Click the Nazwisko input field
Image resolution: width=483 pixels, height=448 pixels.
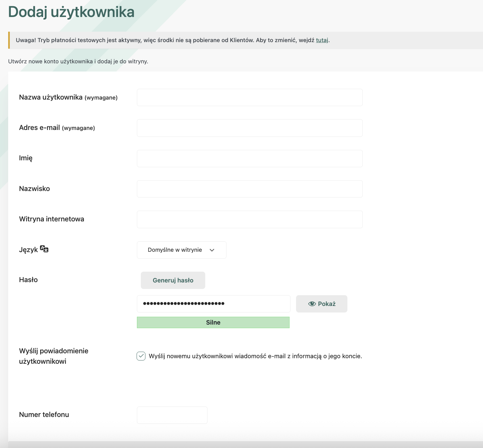[250, 189]
